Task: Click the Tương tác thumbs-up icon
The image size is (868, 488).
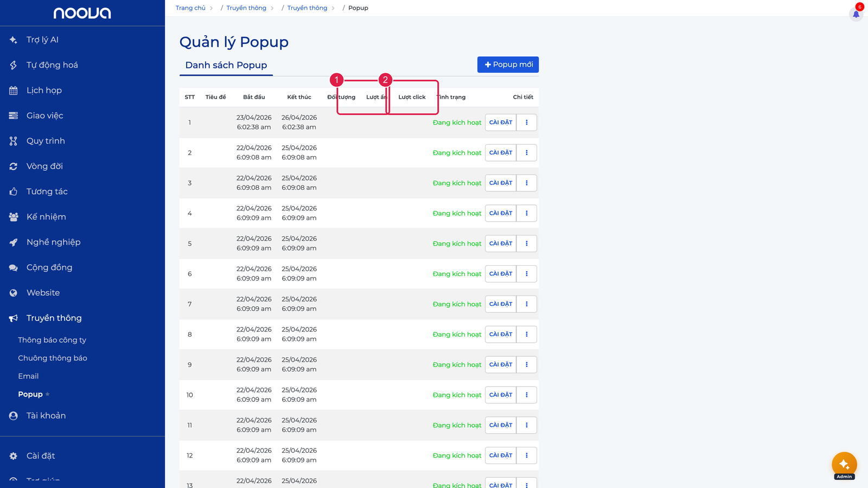Action: 14,191
